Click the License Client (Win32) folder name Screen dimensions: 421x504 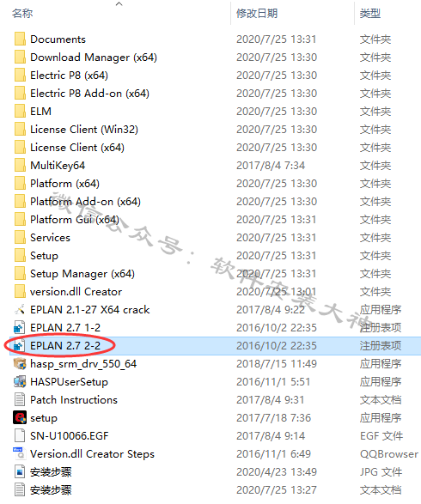(x=84, y=129)
